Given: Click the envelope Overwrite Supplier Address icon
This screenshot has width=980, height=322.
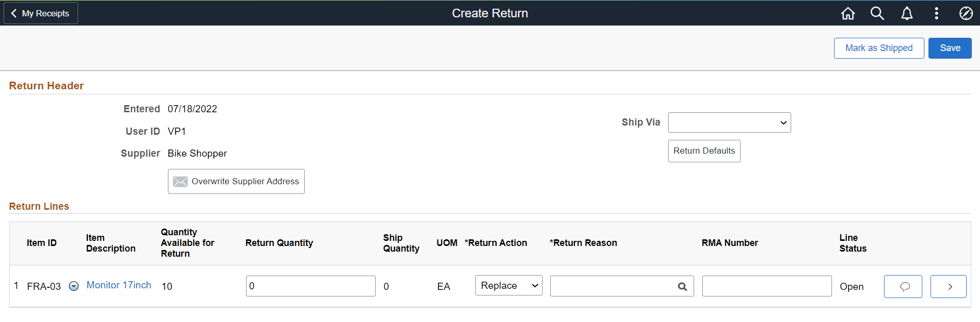Looking at the screenshot, I should (x=181, y=181).
